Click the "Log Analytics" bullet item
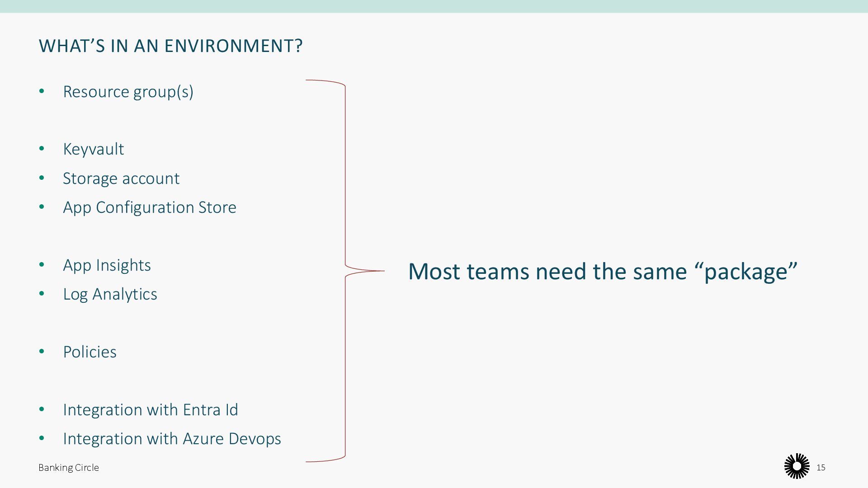Screen dimensions: 868x488 [110, 294]
